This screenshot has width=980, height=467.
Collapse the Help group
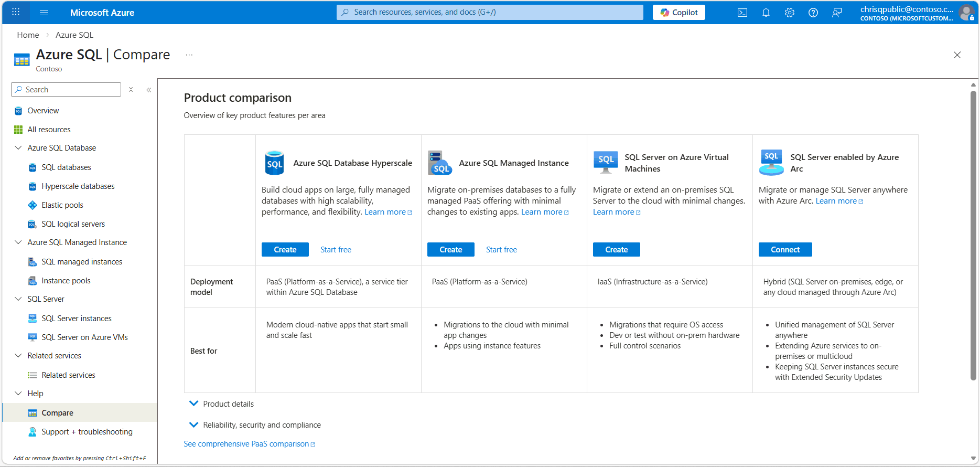pyautogui.click(x=18, y=394)
